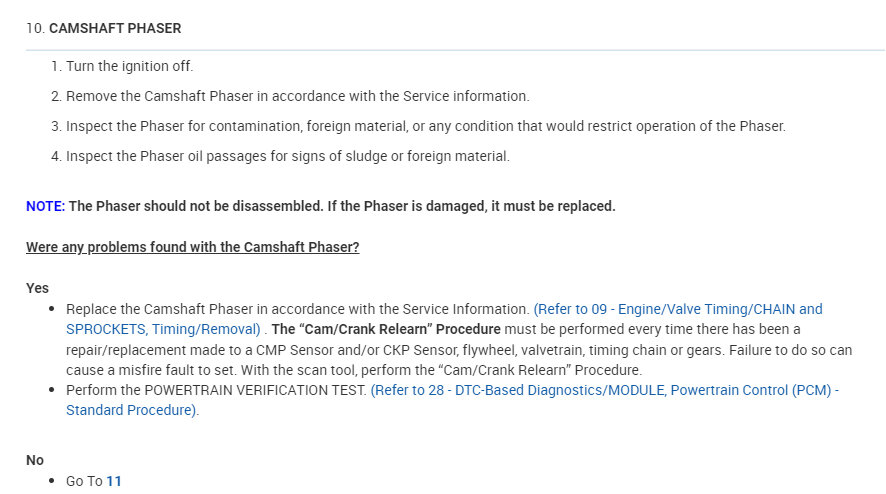The height and width of the screenshot is (494, 886).
Task: Select step 2 Remove the Camshaft Phaser
Action: [297, 96]
